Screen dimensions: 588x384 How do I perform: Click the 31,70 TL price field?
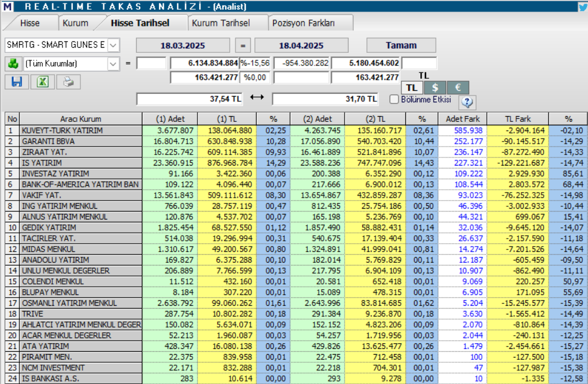(x=325, y=99)
